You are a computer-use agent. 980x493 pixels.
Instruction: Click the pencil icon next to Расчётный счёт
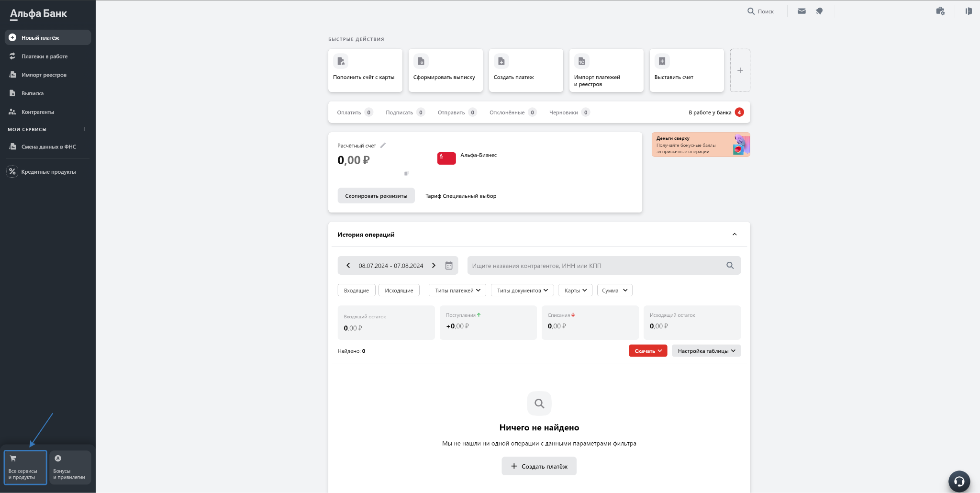[x=383, y=146]
